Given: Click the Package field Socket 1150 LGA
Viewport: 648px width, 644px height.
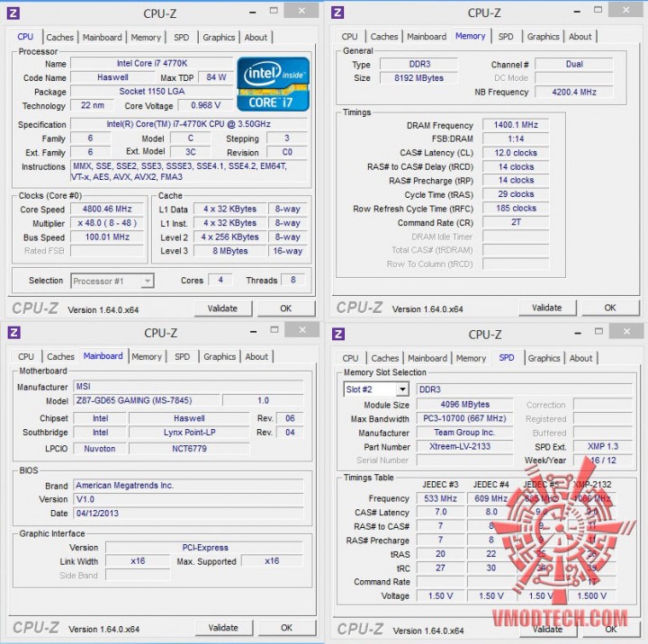Looking at the screenshot, I should 152,92.
